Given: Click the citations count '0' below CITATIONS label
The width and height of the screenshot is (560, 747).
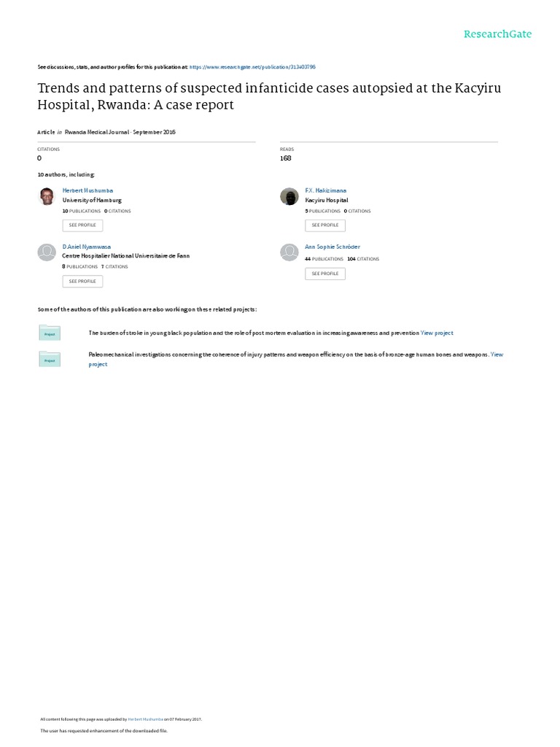Looking at the screenshot, I should (x=39, y=158).
